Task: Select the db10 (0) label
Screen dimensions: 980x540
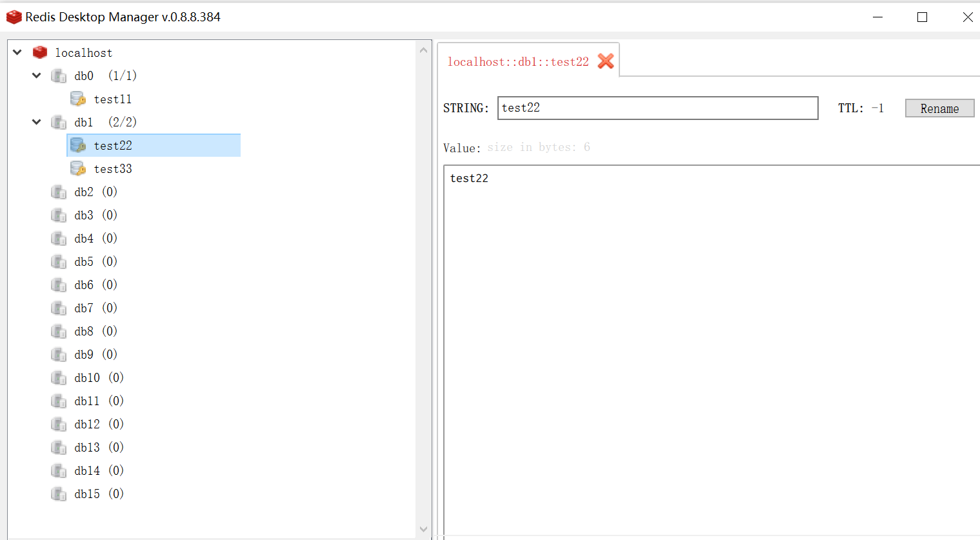Action: [99, 378]
